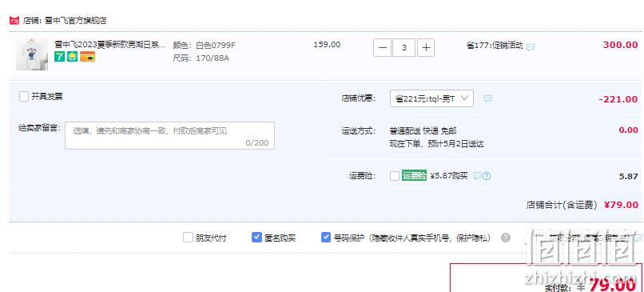
Task: Open the white T-shirt product thumbnail
Action: 32,54
